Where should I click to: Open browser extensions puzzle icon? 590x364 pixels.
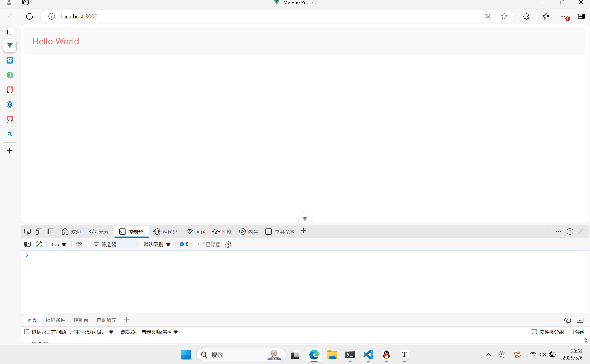click(526, 16)
